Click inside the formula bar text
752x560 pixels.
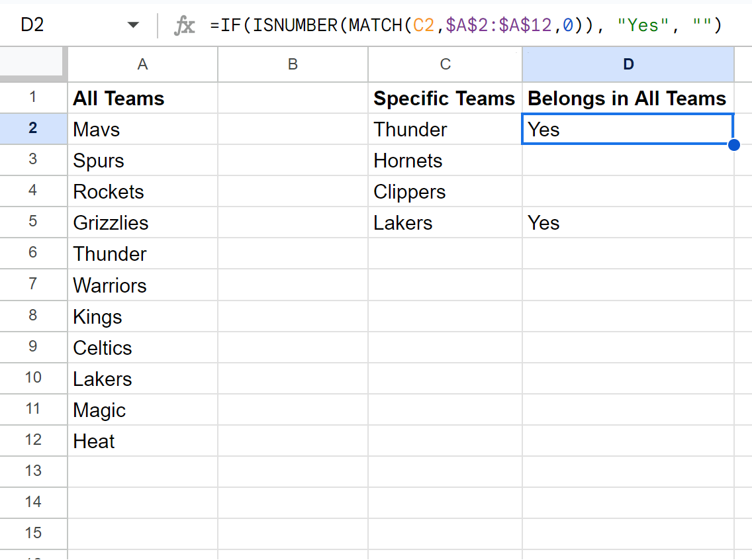click(x=463, y=26)
